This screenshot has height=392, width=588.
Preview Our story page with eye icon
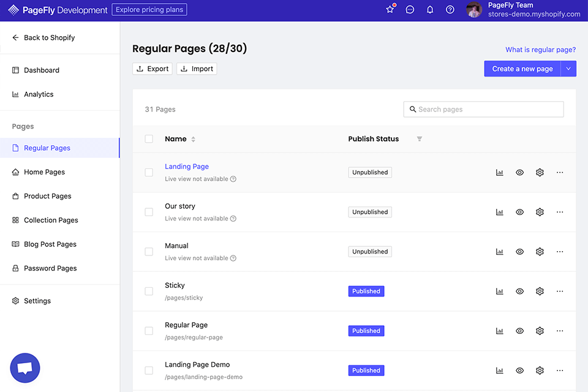[520, 212]
